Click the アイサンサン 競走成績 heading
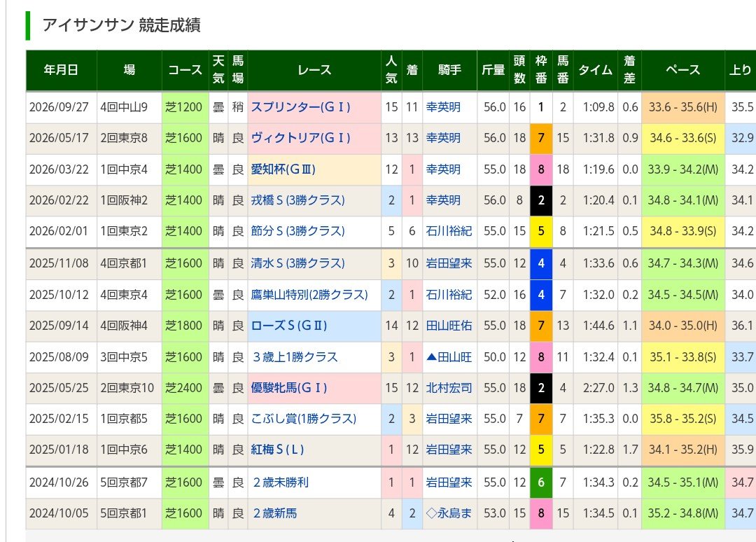 click(122, 25)
